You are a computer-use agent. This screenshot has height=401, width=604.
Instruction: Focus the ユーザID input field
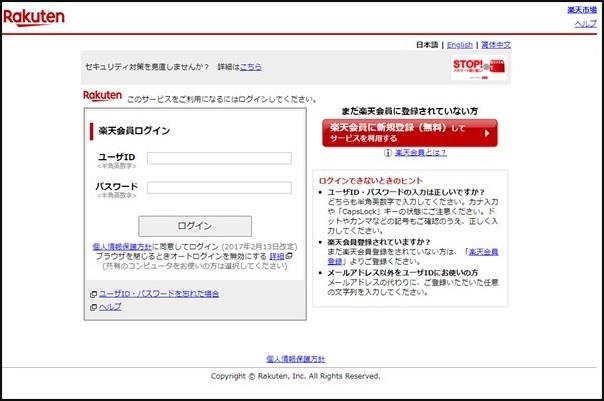point(219,158)
